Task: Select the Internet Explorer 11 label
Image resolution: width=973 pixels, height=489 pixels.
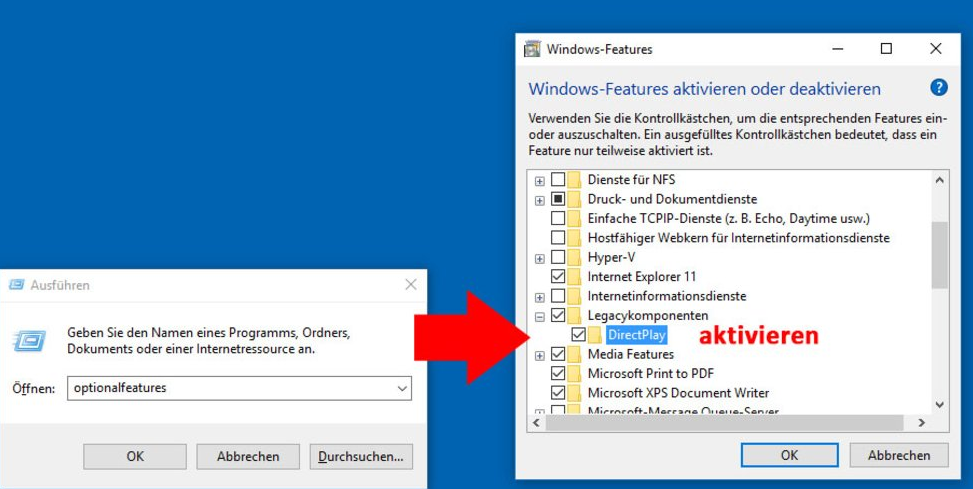Action: point(642,276)
